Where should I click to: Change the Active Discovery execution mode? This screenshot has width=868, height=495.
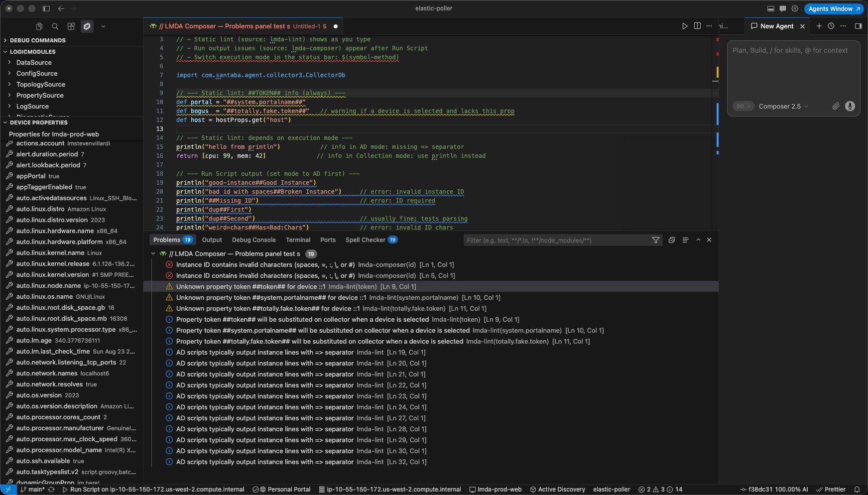pyautogui.click(x=557, y=490)
